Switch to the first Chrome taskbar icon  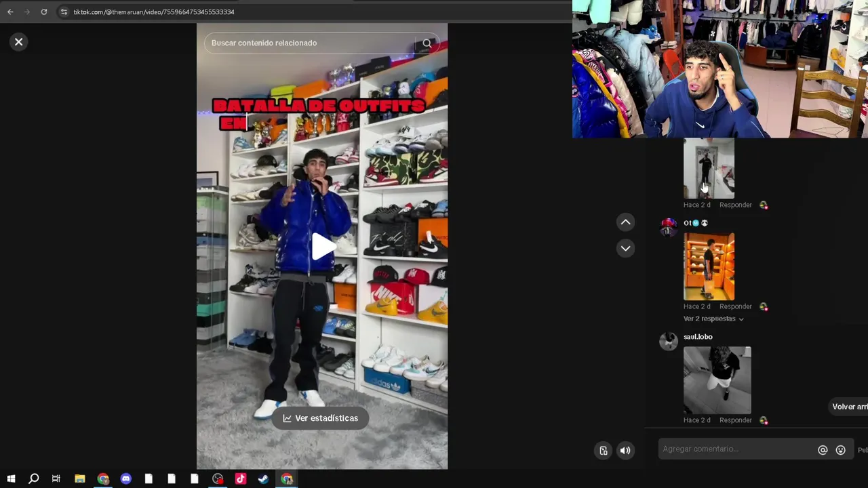click(x=102, y=479)
